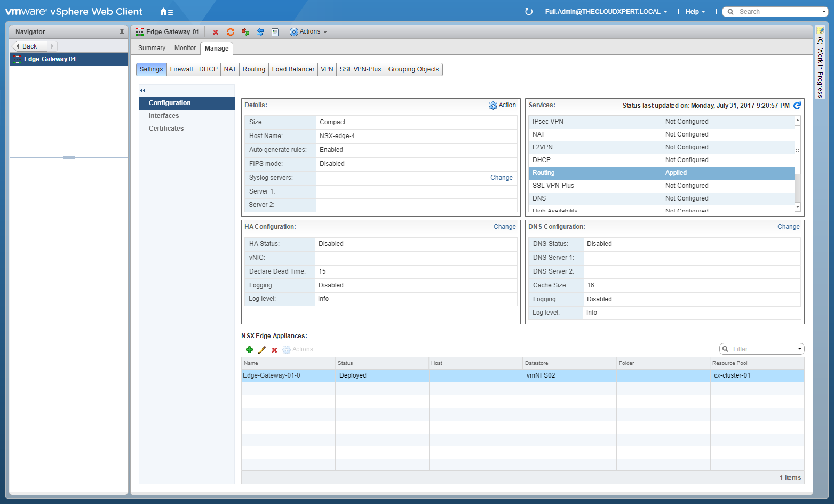Open the vSphere home menu icon

pyautogui.click(x=166, y=12)
